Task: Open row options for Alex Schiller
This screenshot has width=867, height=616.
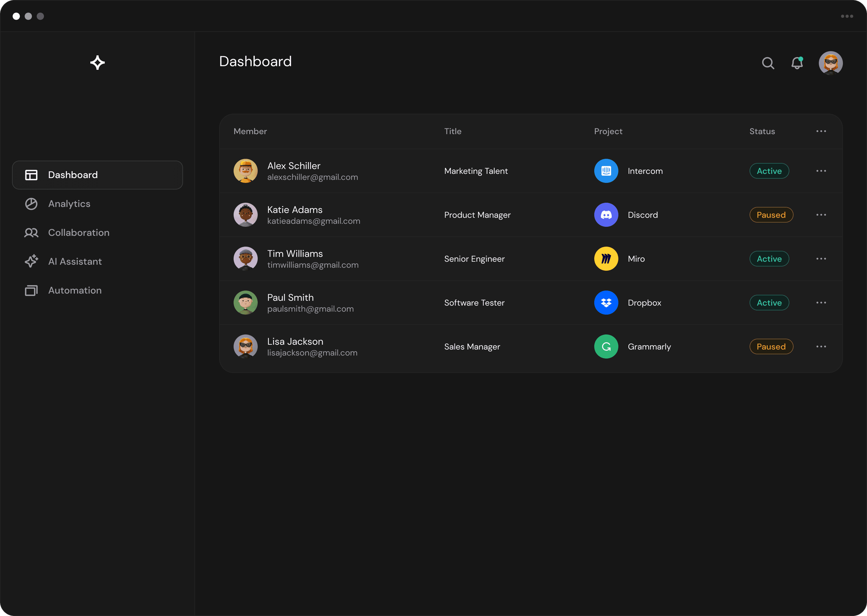Action: 821,171
